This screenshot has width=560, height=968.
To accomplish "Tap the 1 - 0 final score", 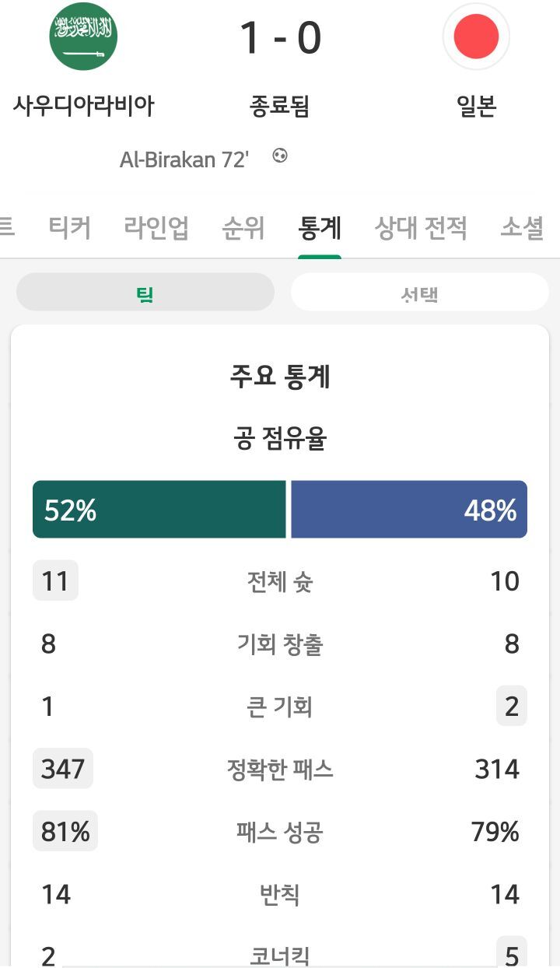I will 280,37.
